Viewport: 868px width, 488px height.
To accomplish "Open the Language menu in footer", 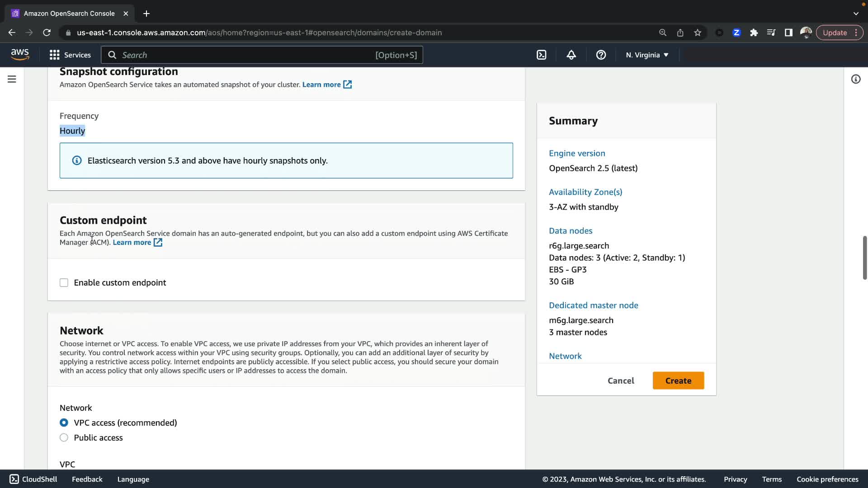I will point(133,479).
